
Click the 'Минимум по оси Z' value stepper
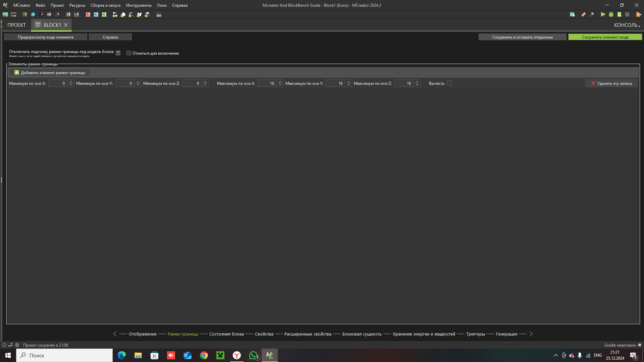(x=205, y=83)
